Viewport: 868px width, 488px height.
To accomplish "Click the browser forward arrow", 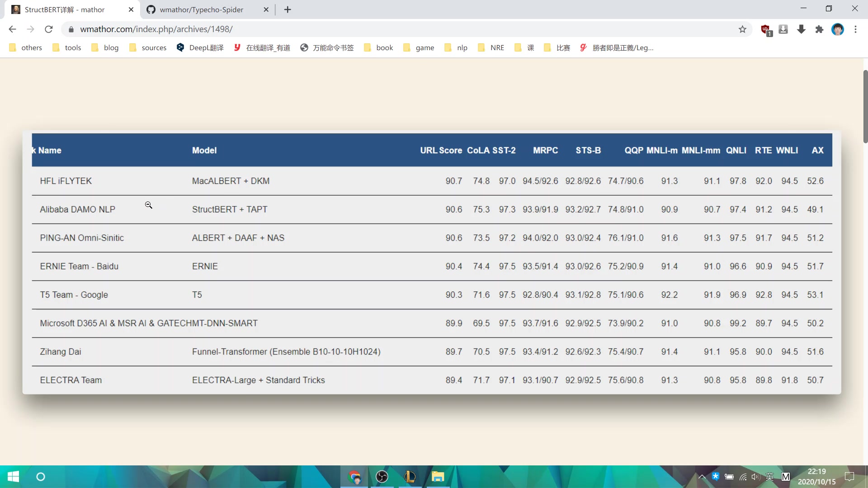I will point(30,29).
